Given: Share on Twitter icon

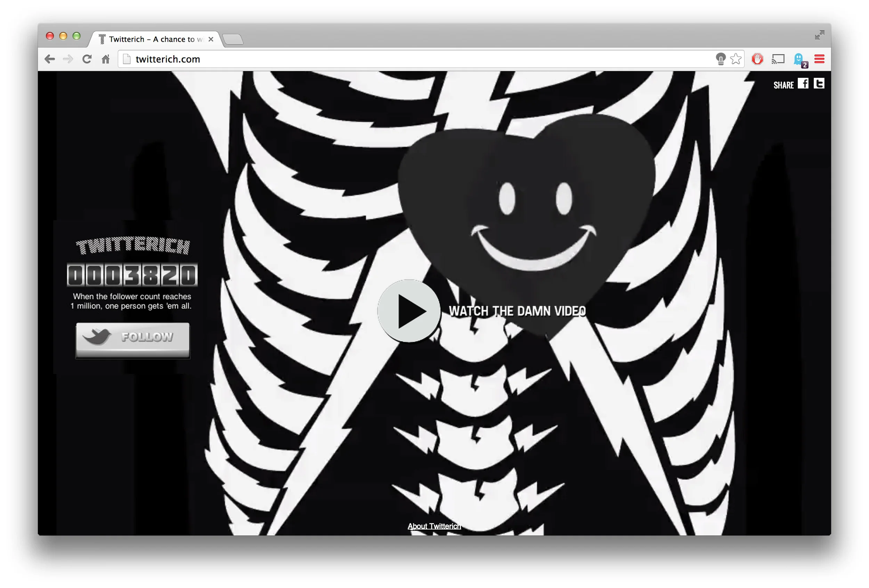Looking at the screenshot, I should (x=819, y=83).
